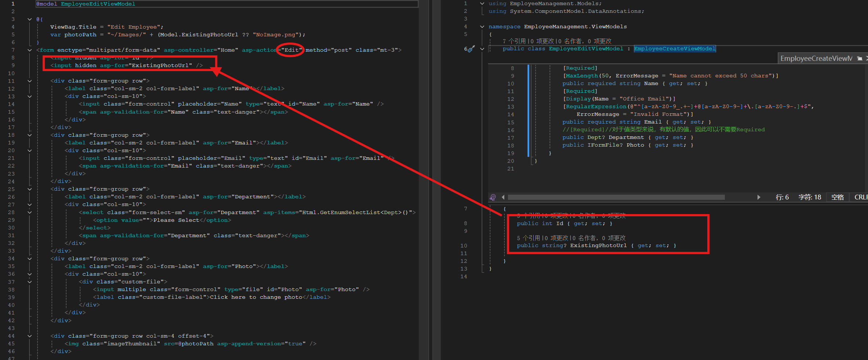
Task: Click '0 项更改' CodeLens above ExistingPhotoUrl property
Action: 556,238
